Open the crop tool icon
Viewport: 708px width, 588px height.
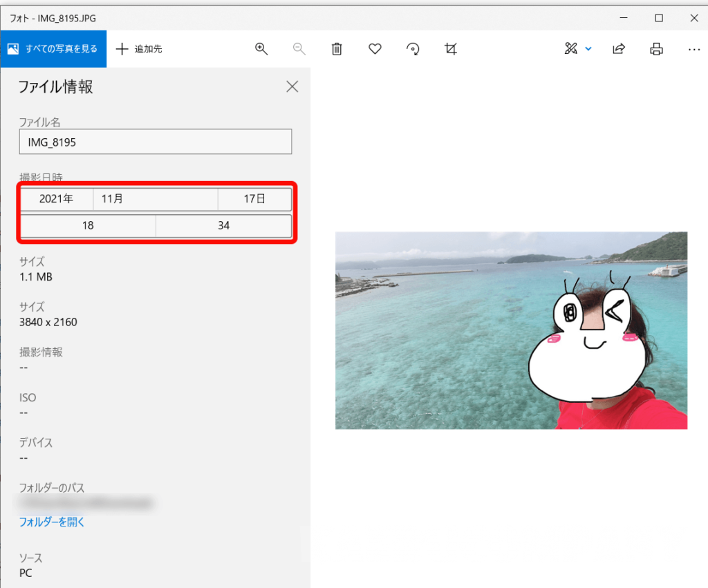coord(451,49)
